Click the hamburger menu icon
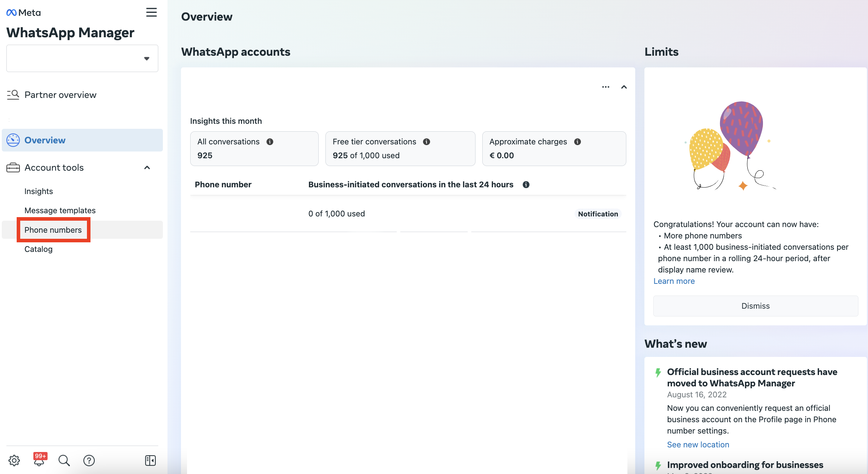This screenshot has width=868, height=474. point(151,12)
